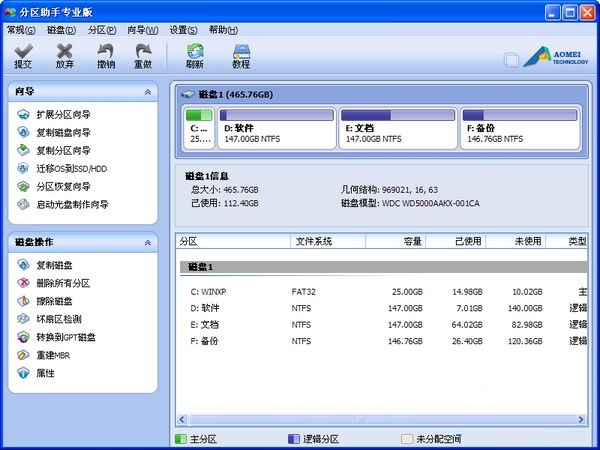The height and width of the screenshot is (450, 600).
Task: Select the E: 文档 row in partition list
Action: click(383, 325)
